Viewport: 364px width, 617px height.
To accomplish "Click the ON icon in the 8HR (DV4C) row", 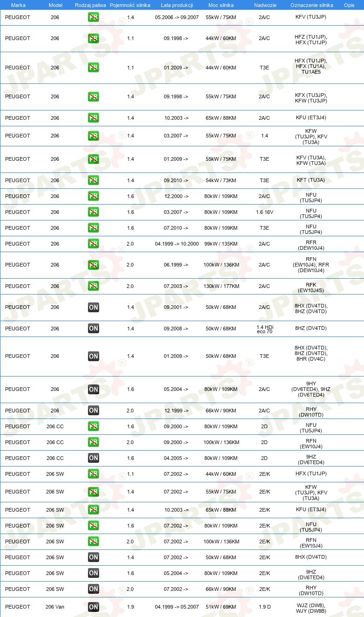I will point(94,356).
